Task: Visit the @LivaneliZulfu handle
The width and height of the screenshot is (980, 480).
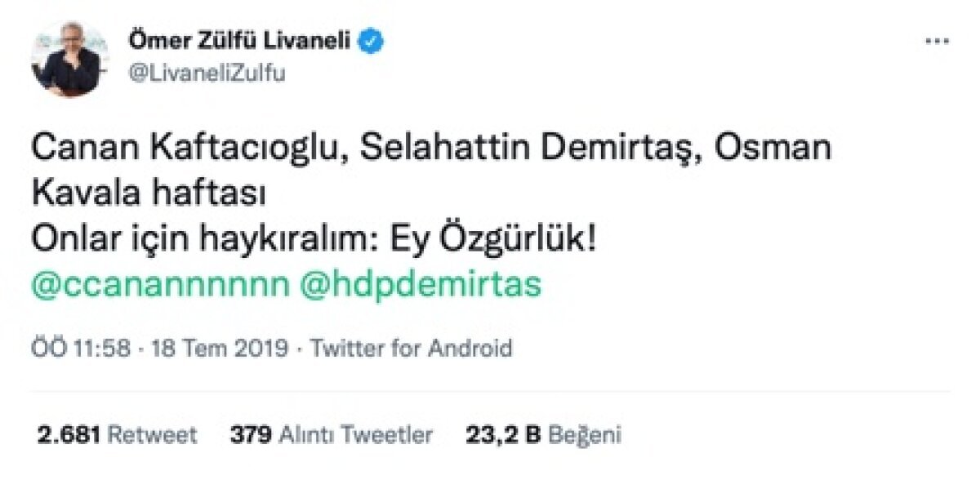Action: (208, 73)
